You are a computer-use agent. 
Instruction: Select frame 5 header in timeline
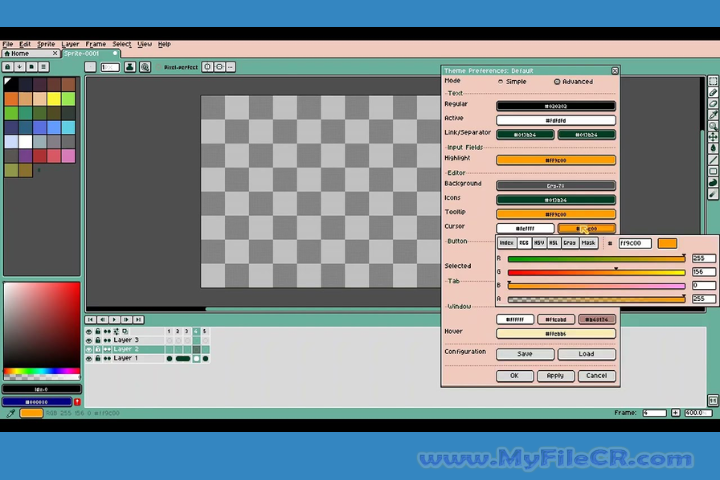point(205,331)
